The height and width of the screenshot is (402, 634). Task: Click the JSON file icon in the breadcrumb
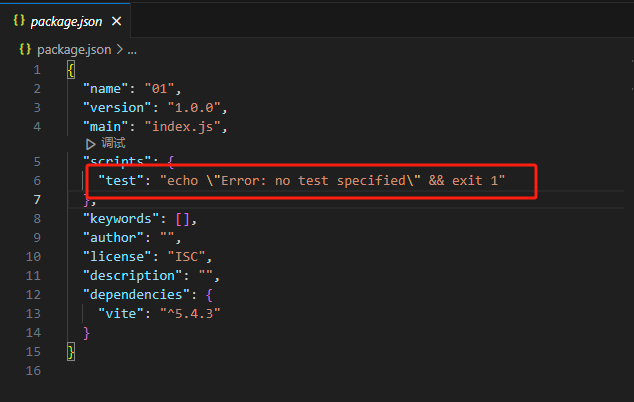[x=24, y=48]
